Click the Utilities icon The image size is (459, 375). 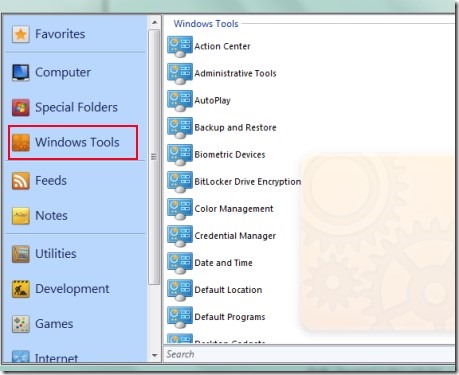[x=21, y=254]
